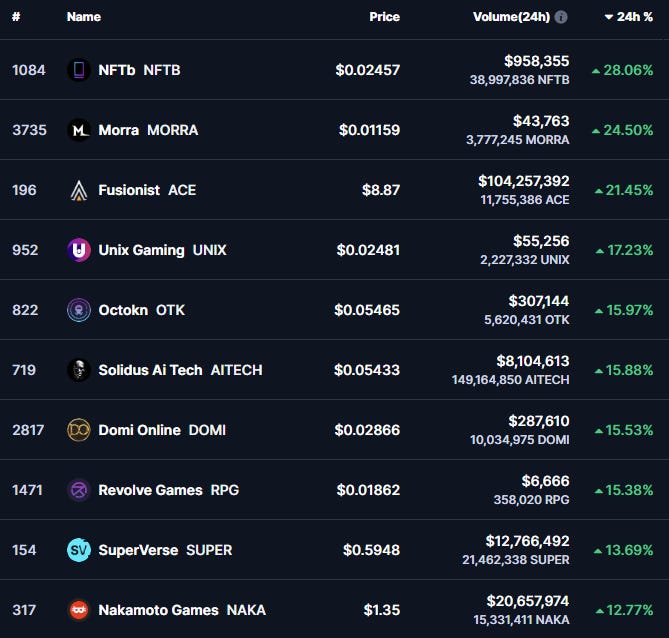Click the $0.02481 price value

click(368, 250)
